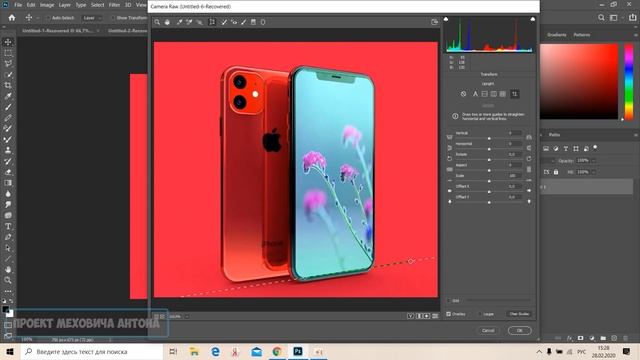Select the Horizontal Type tool

[8, 226]
